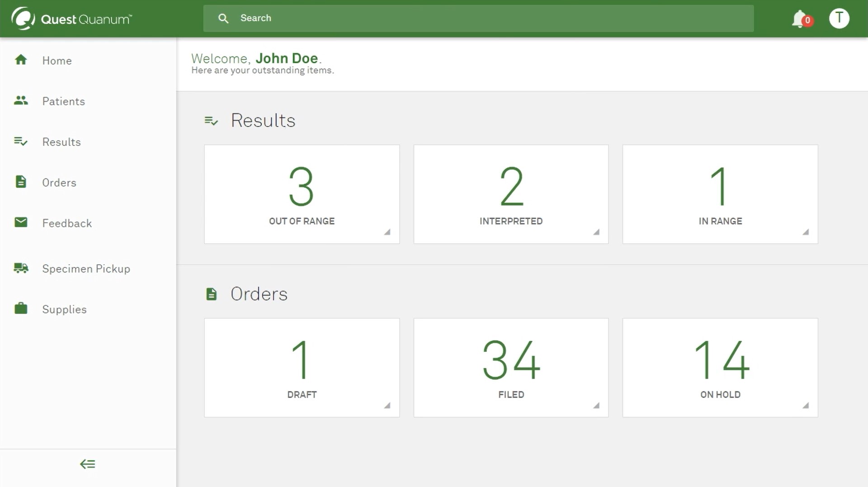Click 'Here are your outstanding items.' text
The height and width of the screenshot is (487, 868).
[263, 70]
